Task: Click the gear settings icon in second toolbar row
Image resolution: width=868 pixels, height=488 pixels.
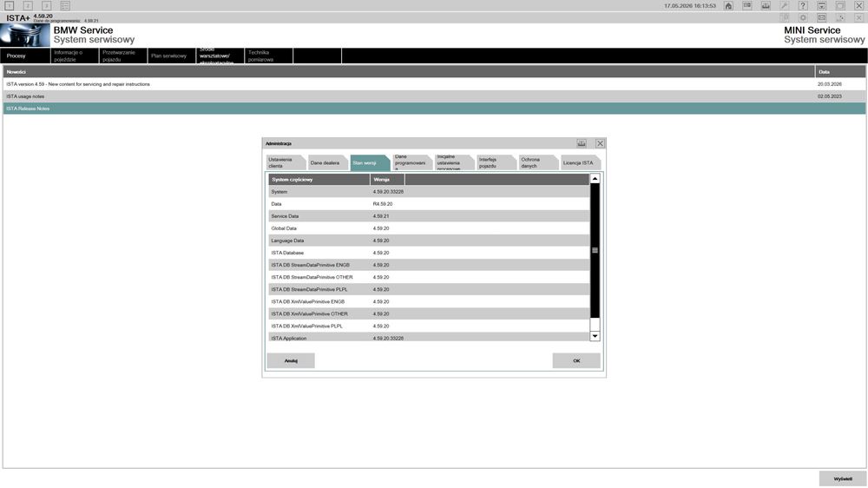Action: [x=803, y=17]
